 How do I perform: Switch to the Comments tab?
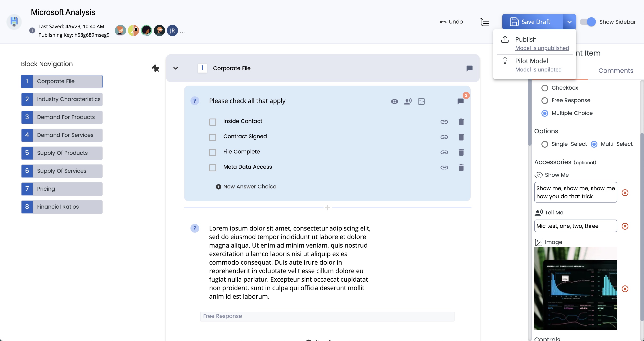pyautogui.click(x=616, y=71)
